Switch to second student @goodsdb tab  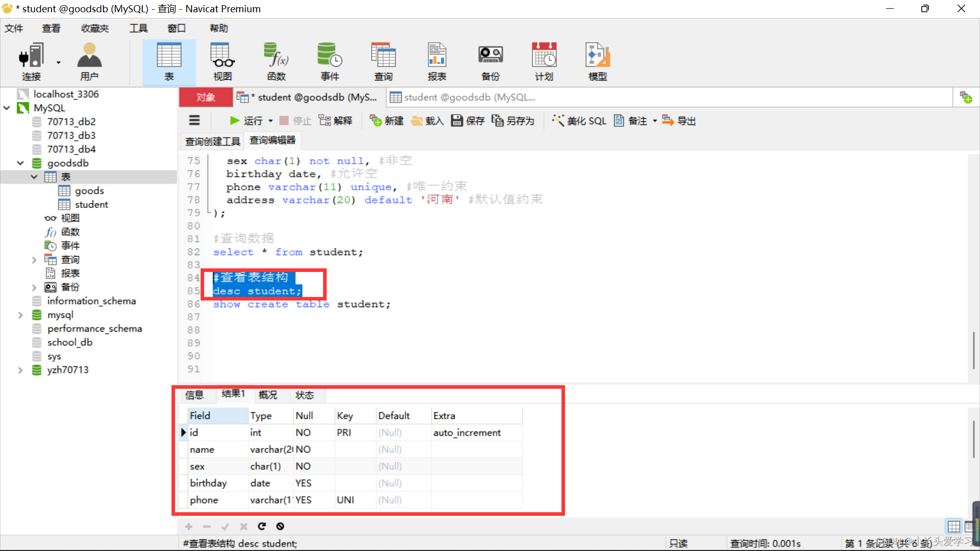tap(463, 97)
